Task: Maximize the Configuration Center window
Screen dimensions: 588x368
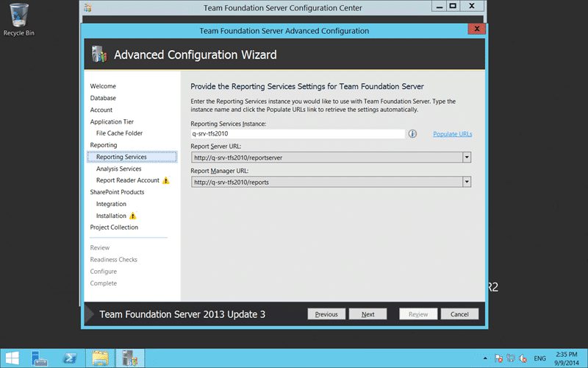Action: (x=453, y=6)
